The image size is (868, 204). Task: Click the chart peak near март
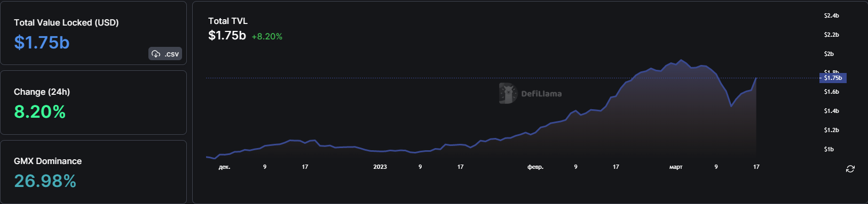point(681,60)
